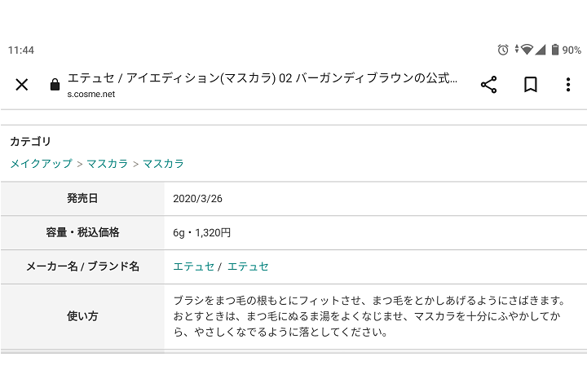The image size is (587, 392).
Task: Tap the 使い方 row header
Action: click(82, 316)
